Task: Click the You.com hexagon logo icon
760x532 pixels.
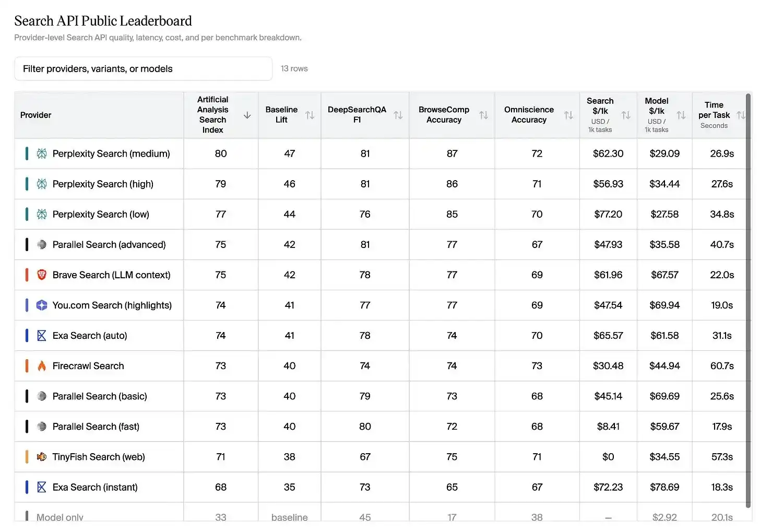Action: click(42, 305)
